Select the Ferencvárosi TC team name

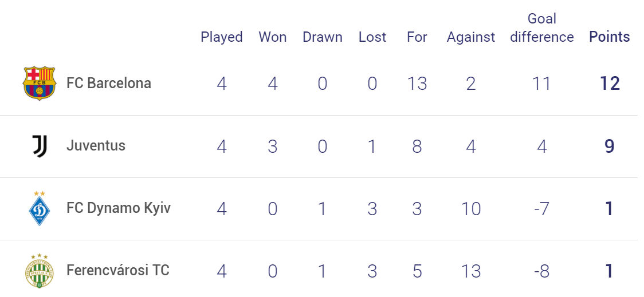coord(118,271)
